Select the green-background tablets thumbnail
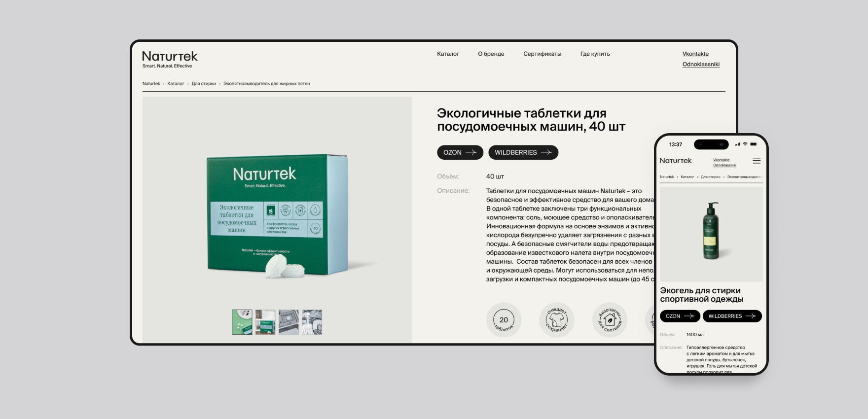 242,322
